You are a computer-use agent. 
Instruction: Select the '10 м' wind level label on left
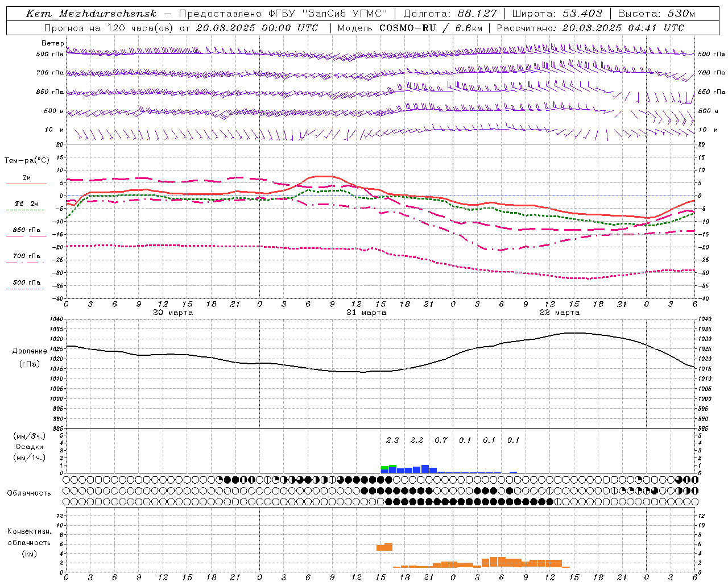tap(55, 130)
